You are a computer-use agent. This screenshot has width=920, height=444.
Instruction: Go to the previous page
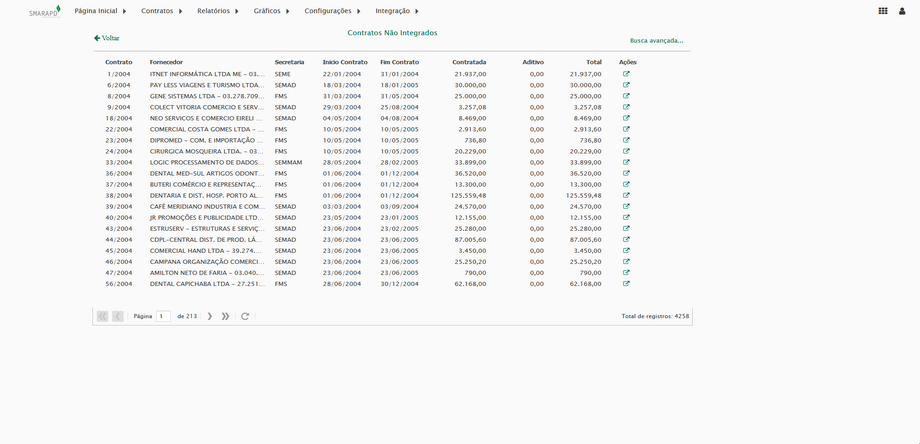point(118,316)
